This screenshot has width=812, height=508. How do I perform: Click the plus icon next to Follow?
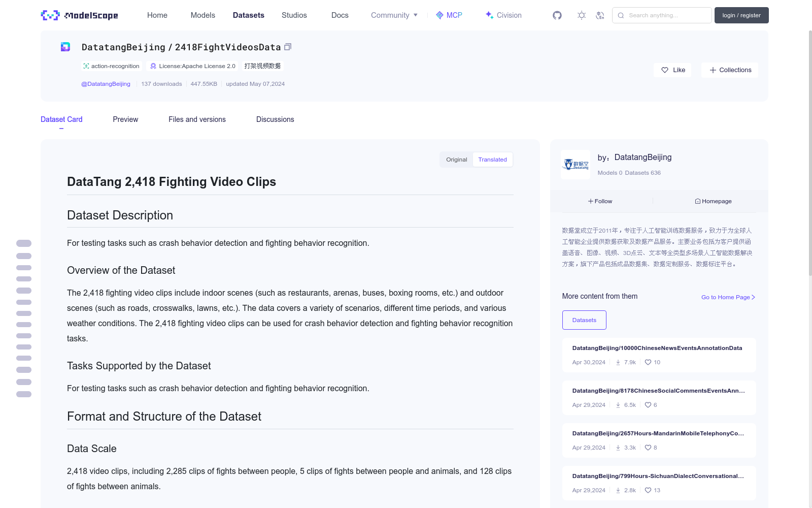pos(591,201)
